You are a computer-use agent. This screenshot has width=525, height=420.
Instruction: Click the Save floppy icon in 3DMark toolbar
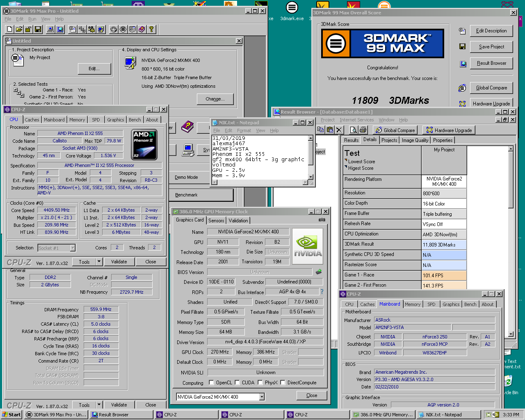point(38,29)
